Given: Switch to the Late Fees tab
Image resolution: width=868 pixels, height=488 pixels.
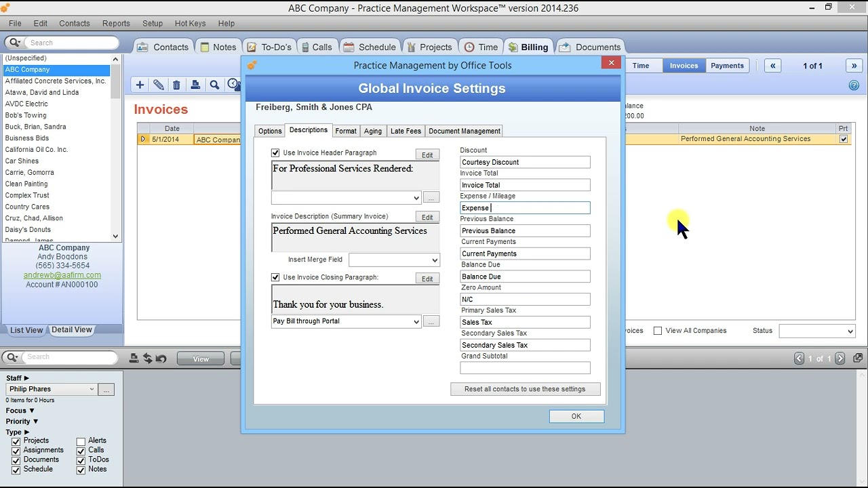Looking at the screenshot, I should click(406, 131).
